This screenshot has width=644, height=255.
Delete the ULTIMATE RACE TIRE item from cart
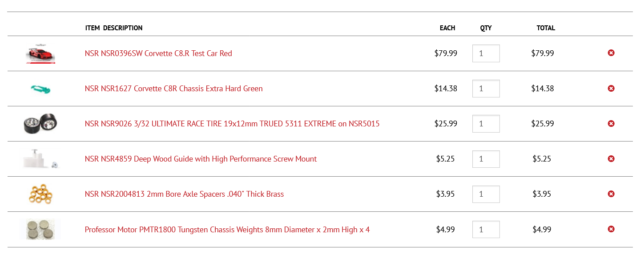pos(611,123)
